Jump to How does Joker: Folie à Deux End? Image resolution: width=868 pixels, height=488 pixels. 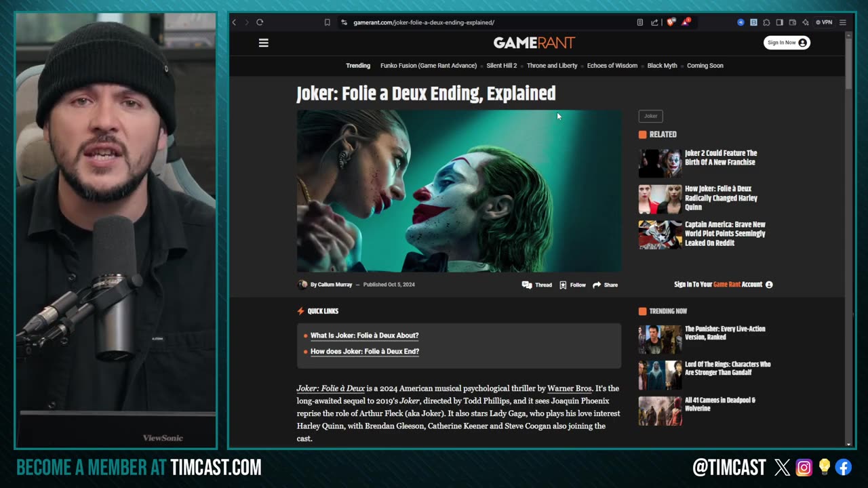click(365, 352)
